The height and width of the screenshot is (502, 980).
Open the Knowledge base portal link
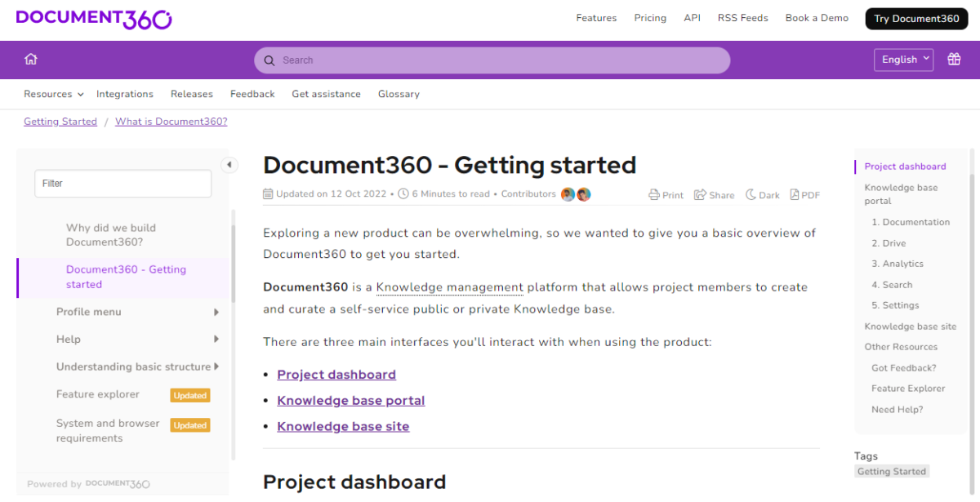(x=350, y=400)
